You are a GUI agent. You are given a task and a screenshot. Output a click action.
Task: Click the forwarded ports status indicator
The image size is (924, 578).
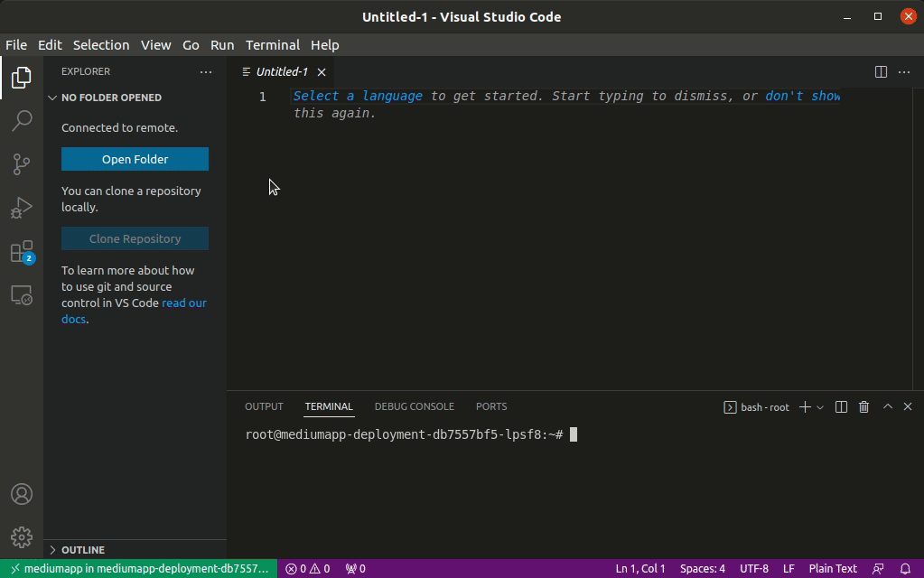coord(355,569)
